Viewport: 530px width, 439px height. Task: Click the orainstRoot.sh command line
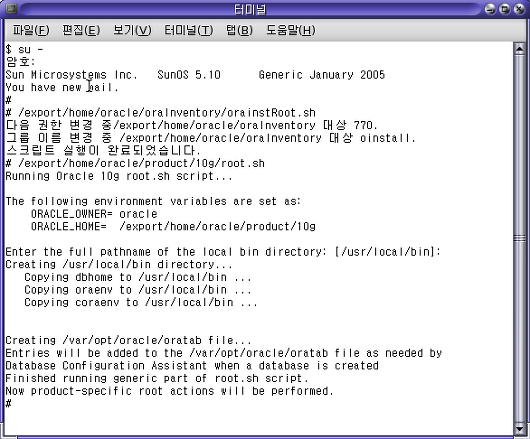click(161, 113)
